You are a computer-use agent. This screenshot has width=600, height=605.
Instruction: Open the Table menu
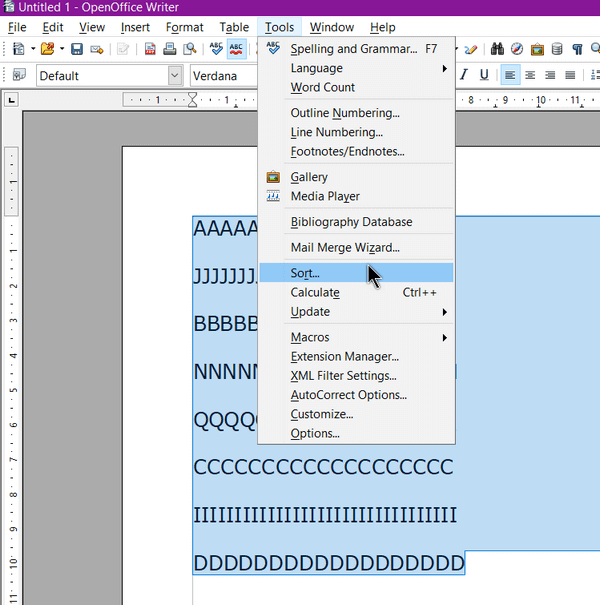(234, 27)
